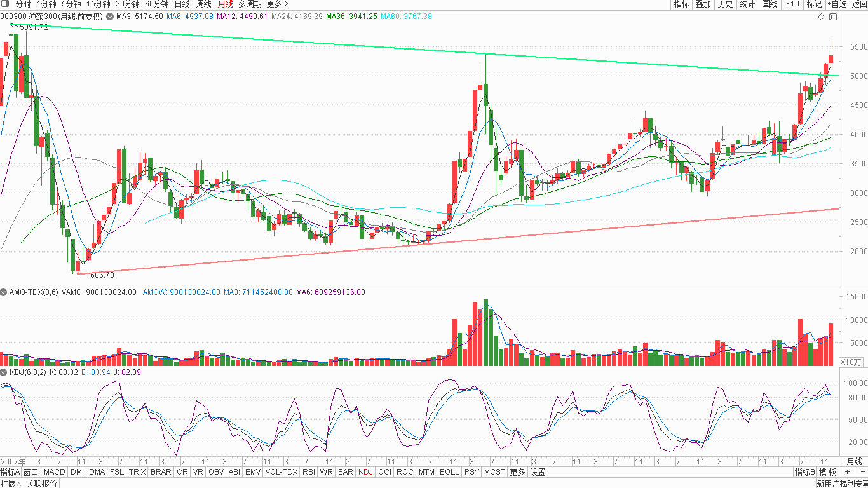Select the 1分钟 period
868x488 pixels.
[46, 4]
